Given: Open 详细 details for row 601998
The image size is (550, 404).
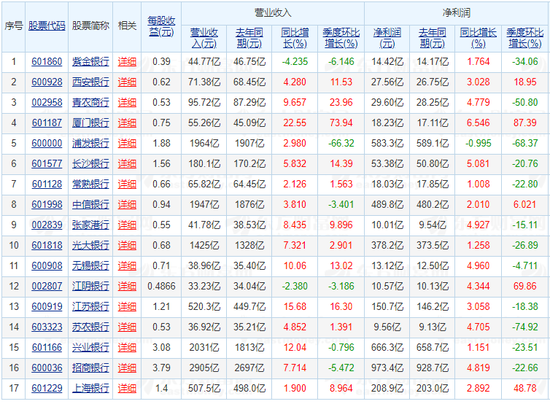Looking at the screenshot, I should coord(127,204).
